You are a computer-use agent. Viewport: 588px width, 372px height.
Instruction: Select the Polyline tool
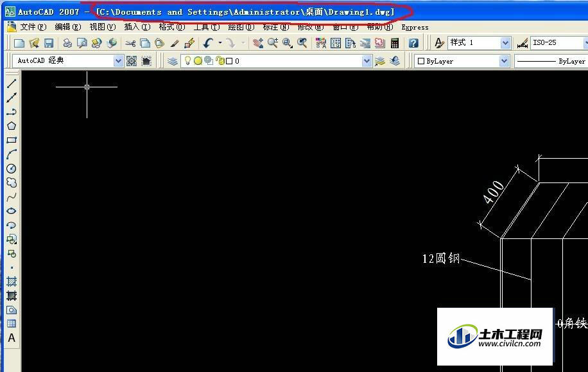pyautogui.click(x=12, y=112)
